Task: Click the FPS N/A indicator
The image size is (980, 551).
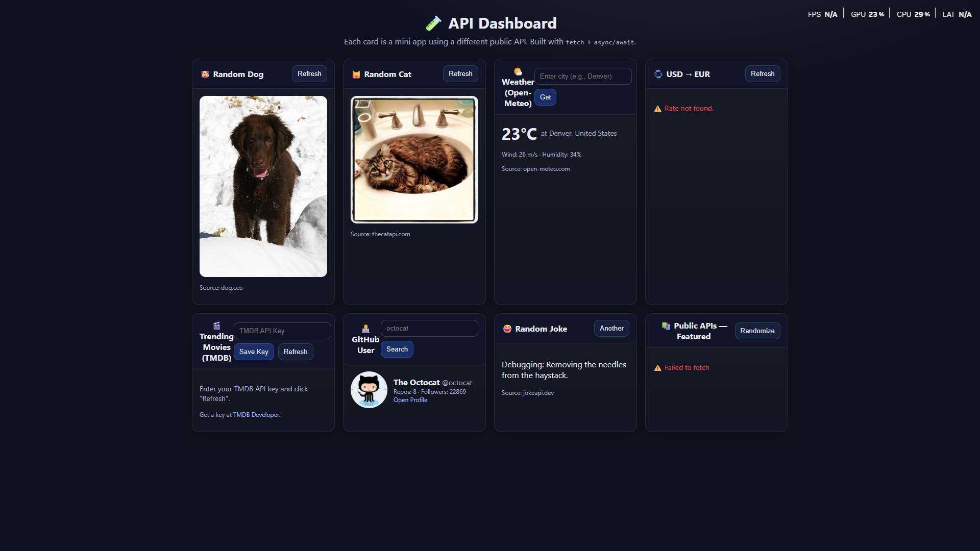Action: pyautogui.click(x=822, y=14)
